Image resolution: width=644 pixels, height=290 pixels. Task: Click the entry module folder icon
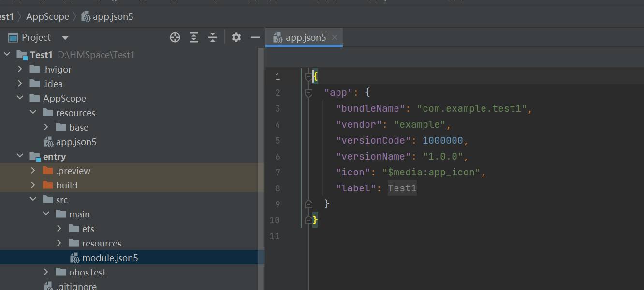[x=35, y=157]
